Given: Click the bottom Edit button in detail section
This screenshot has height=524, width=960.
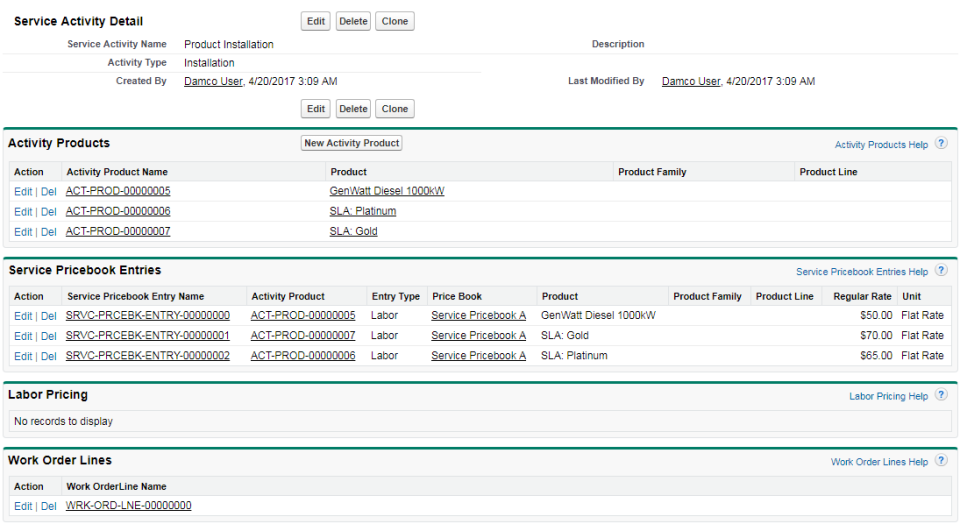Looking at the screenshot, I should coord(316,109).
